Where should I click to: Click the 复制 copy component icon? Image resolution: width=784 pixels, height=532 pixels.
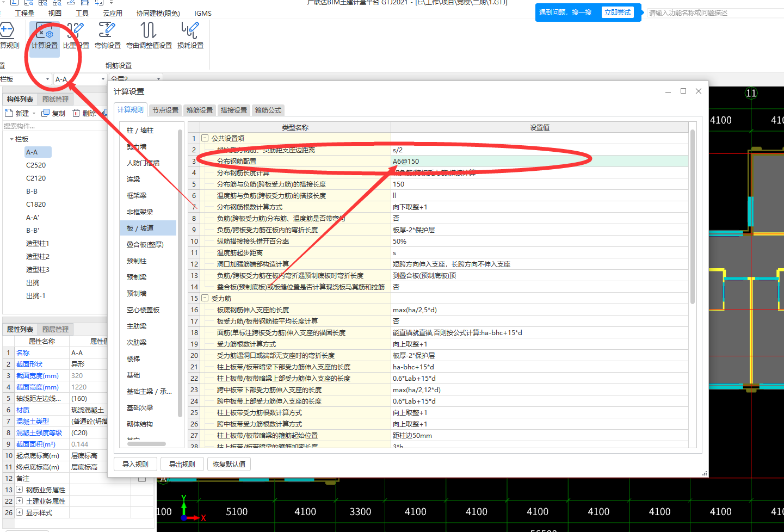[46, 113]
